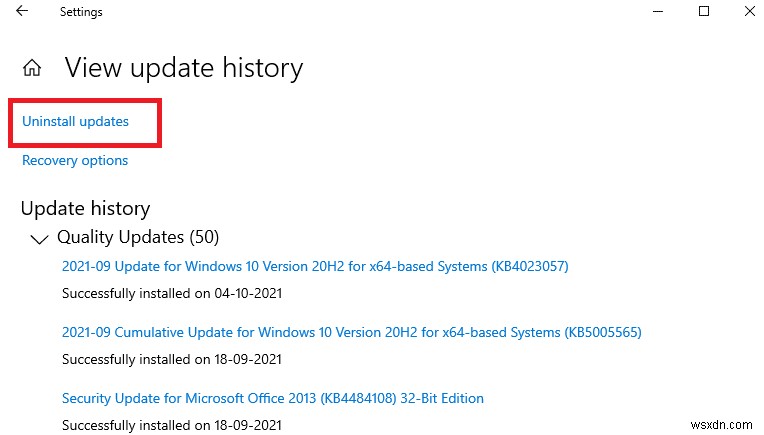
Task: Minimize the Settings window
Action: pyautogui.click(x=659, y=12)
